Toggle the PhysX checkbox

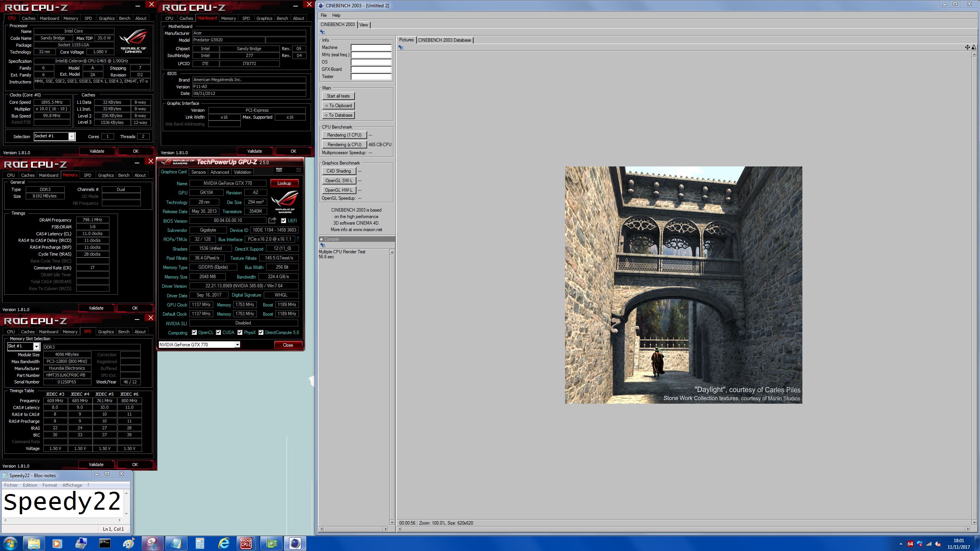[240, 333]
